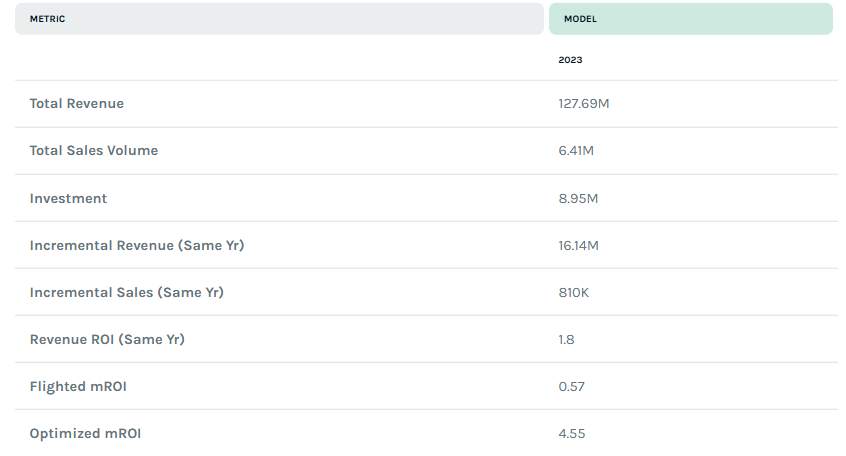Click the MODEL column header
The image size is (846, 456).
[x=691, y=19]
